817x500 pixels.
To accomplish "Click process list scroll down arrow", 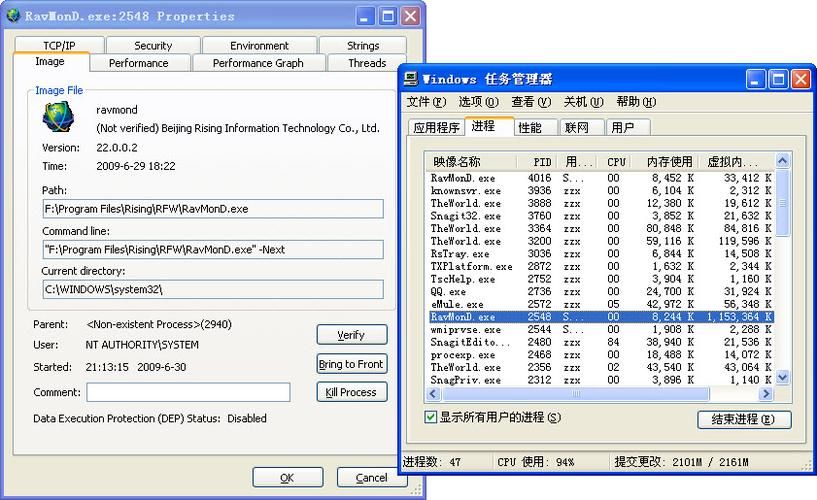I will pyautogui.click(x=782, y=377).
